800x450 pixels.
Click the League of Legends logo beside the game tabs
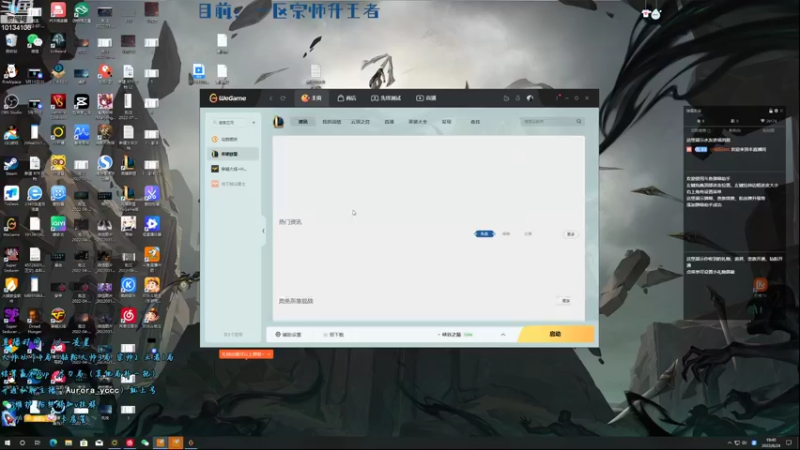278,121
